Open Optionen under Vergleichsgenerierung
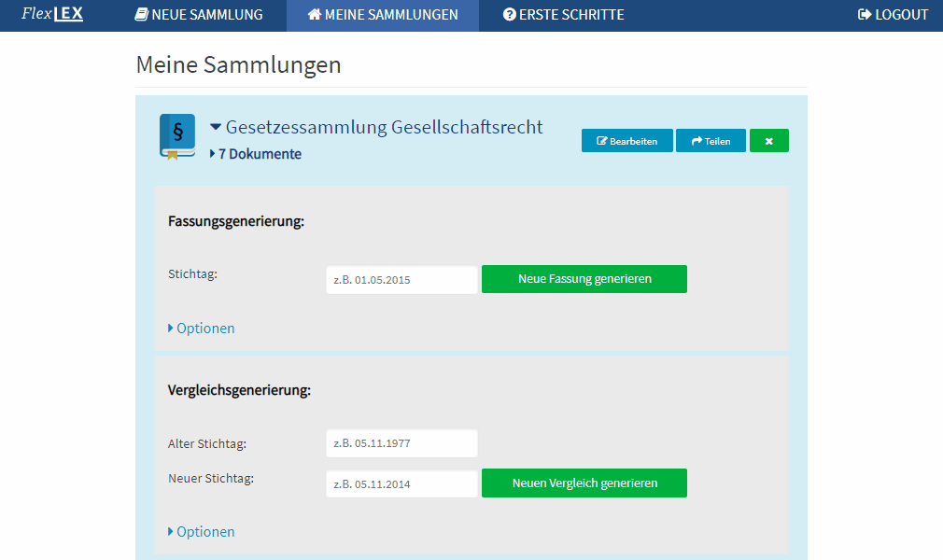The height and width of the screenshot is (560, 943). (201, 531)
